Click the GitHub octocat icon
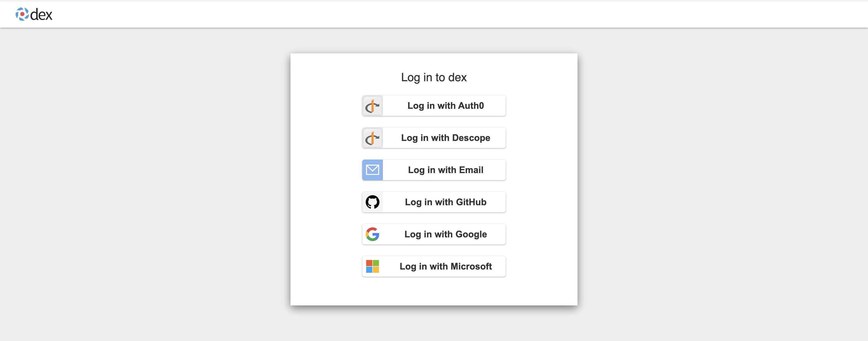This screenshot has width=868, height=341. (x=372, y=202)
